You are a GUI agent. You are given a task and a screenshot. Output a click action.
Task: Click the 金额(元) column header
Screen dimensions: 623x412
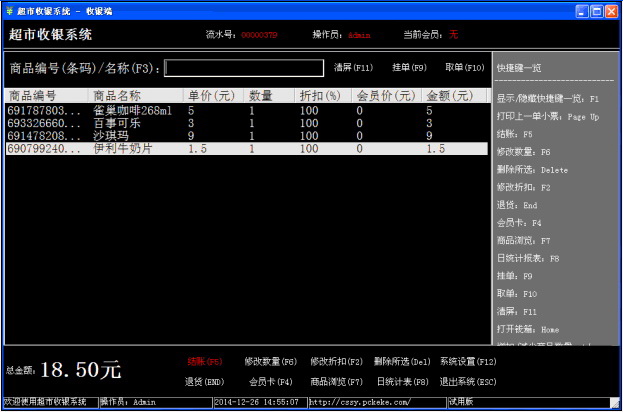(x=452, y=96)
